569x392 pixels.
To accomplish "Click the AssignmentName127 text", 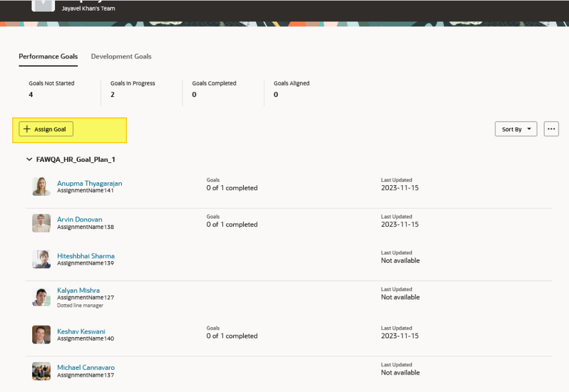I will tap(85, 298).
